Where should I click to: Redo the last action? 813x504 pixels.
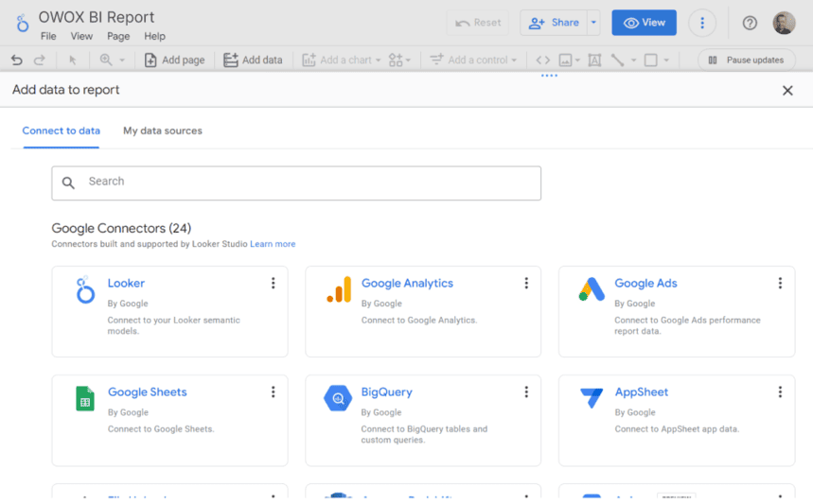pos(39,61)
